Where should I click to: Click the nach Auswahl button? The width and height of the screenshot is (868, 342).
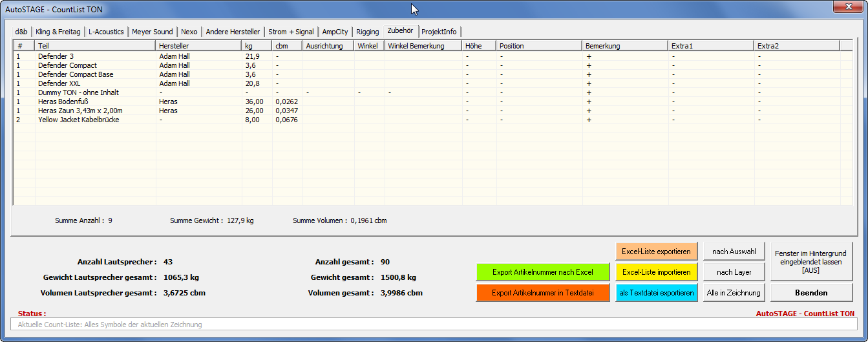pos(734,251)
